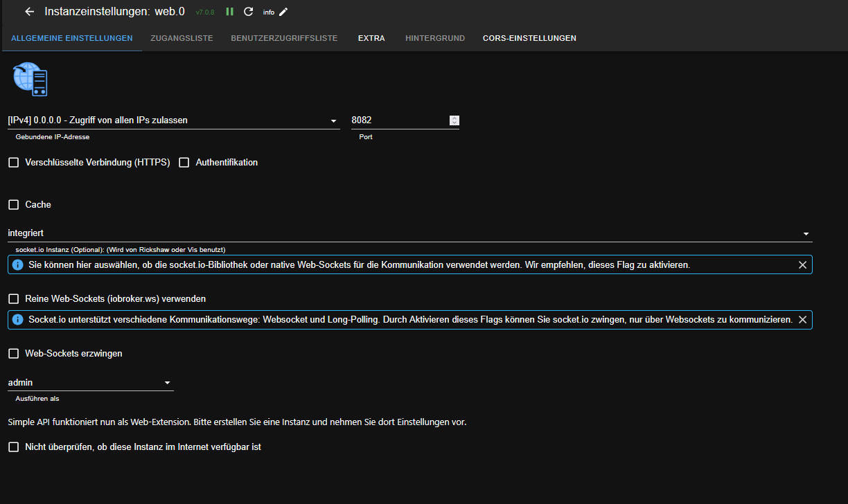The height and width of the screenshot is (504, 848).
Task: Open the 'Ausführen als' admin dropdown
Action: 91,382
